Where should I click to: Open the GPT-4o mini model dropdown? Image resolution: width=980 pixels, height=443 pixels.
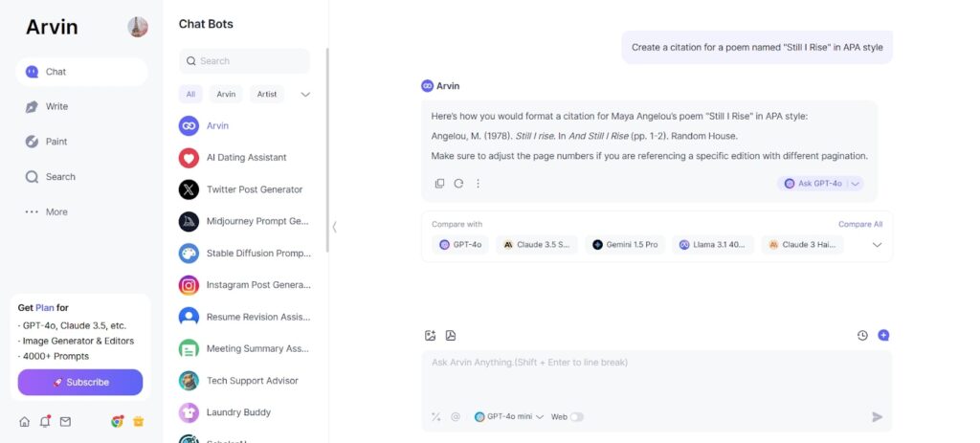coord(509,417)
